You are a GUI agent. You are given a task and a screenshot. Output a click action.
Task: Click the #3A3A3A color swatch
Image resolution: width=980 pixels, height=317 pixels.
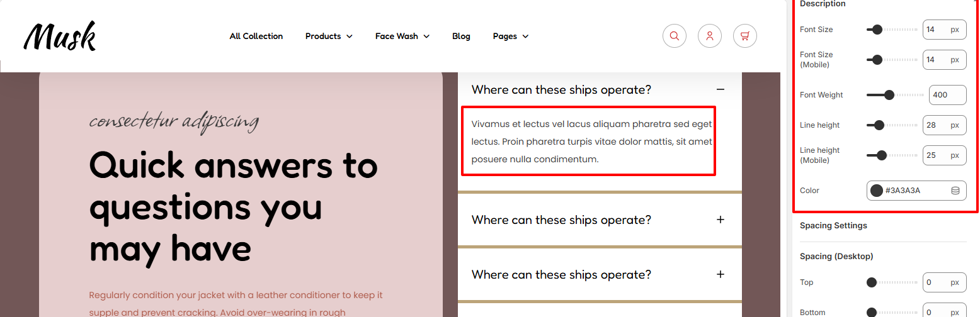876,191
